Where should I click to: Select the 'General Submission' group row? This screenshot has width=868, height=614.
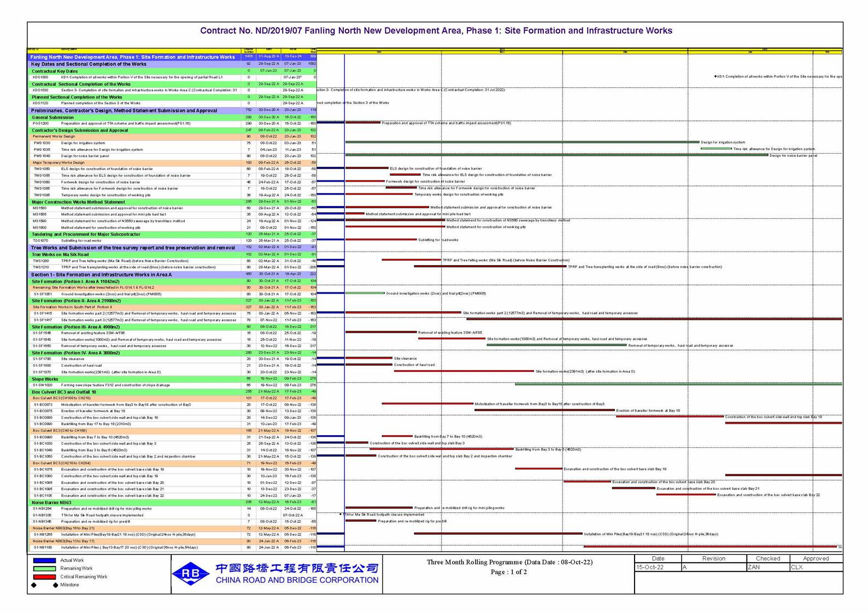click(172, 117)
